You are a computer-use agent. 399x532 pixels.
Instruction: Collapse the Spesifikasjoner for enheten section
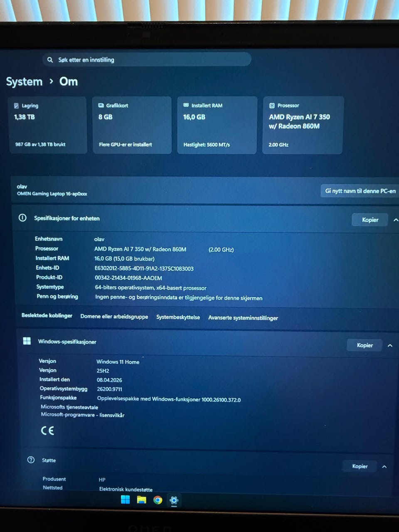click(x=395, y=220)
